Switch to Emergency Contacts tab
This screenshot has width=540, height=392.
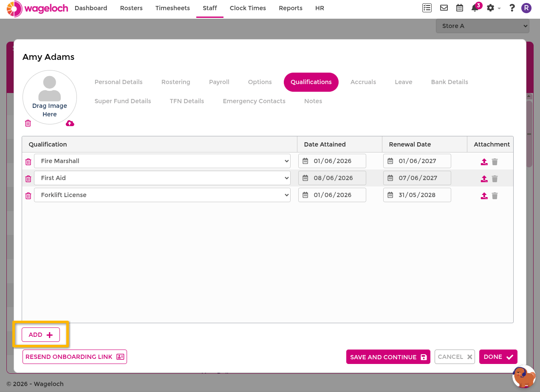[254, 101]
